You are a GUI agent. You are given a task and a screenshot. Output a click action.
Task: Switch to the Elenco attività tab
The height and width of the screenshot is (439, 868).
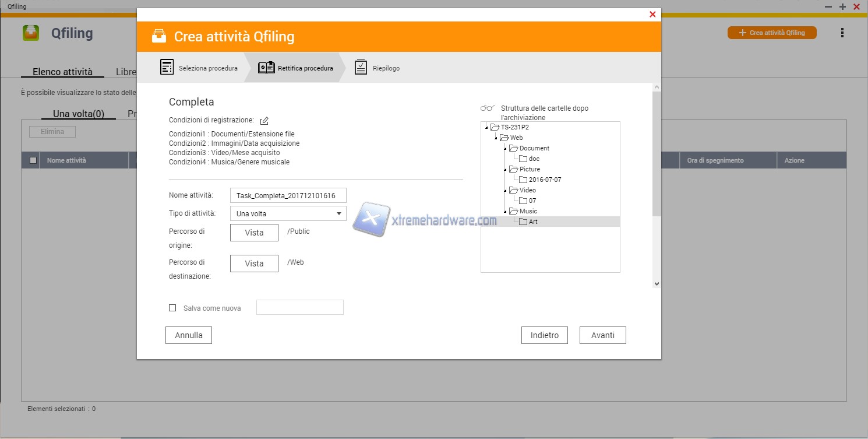62,72
